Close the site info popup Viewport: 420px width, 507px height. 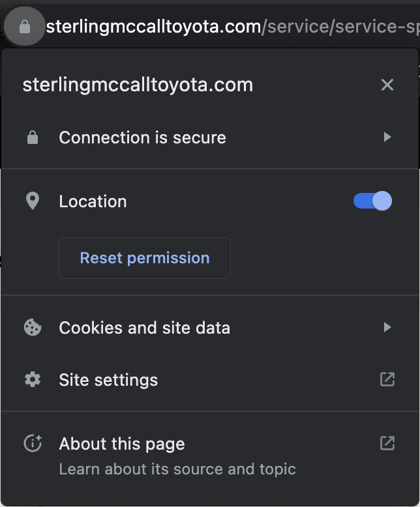pyautogui.click(x=387, y=85)
